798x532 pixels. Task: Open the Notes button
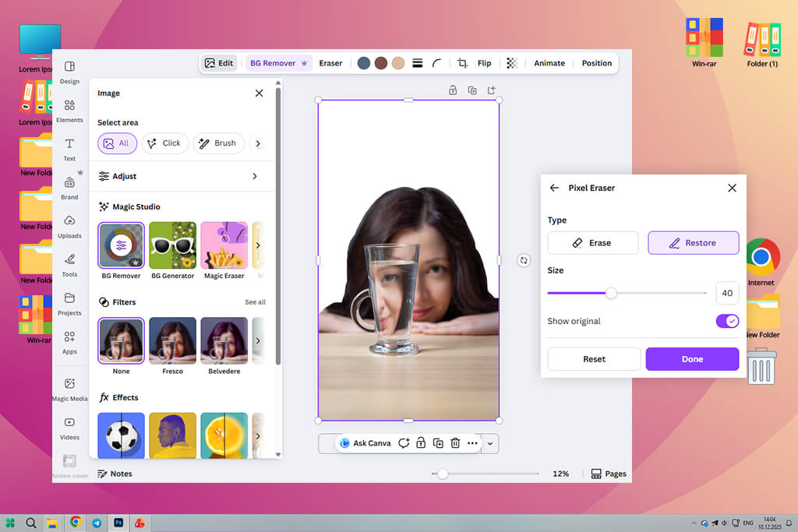tap(115, 474)
